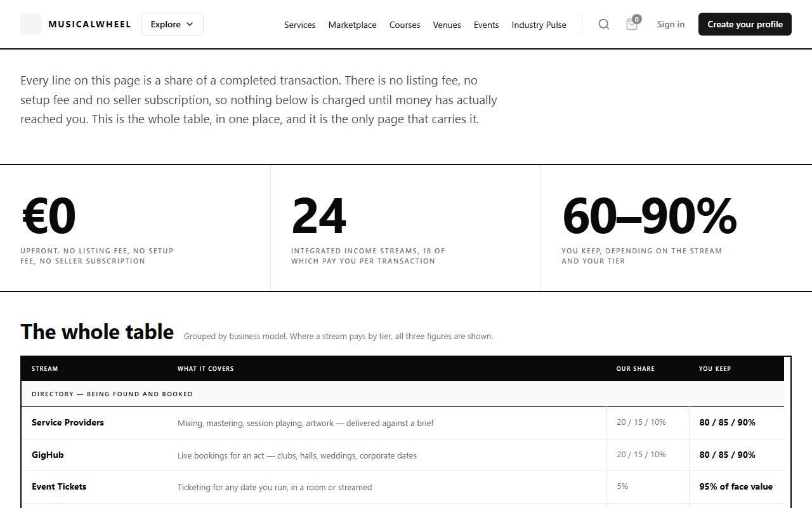Open the Courses nav link
This screenshot has width=812, height=508.
(405, 25)
